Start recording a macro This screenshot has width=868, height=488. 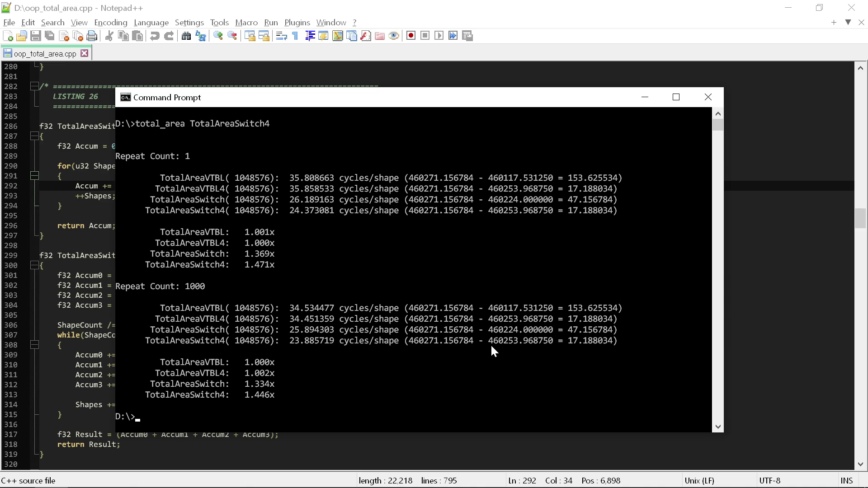pyautogui.click(x=411, y=36)
